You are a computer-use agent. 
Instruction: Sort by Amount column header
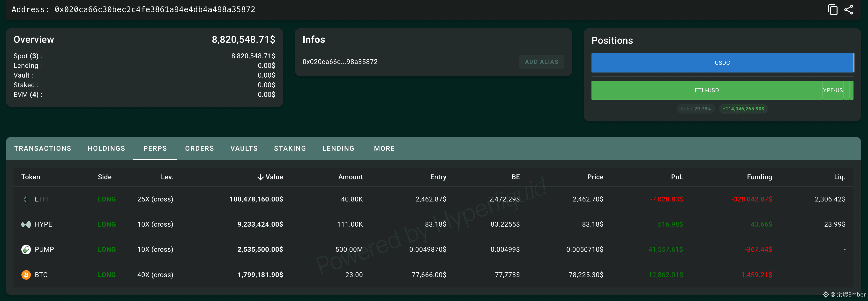351,177
